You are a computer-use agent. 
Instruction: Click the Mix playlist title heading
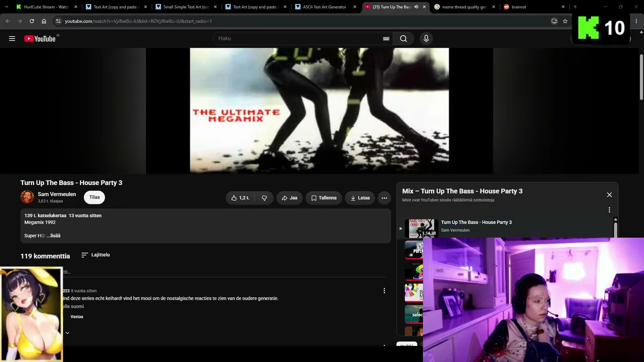[x=462, y=191]
